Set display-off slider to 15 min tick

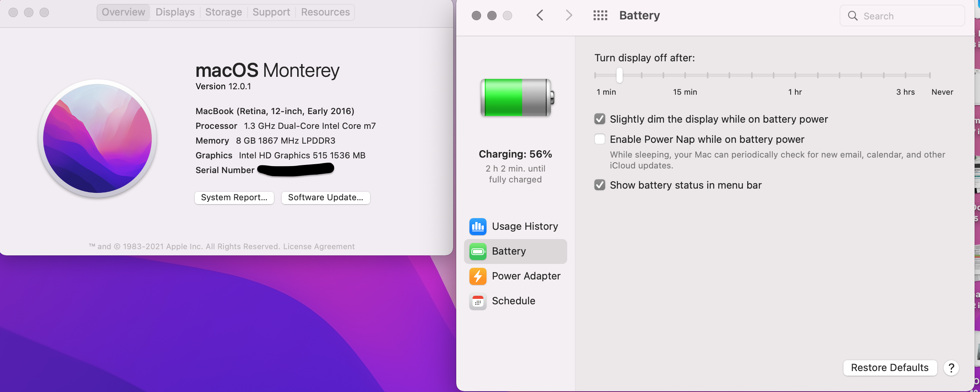pos(685,75)
